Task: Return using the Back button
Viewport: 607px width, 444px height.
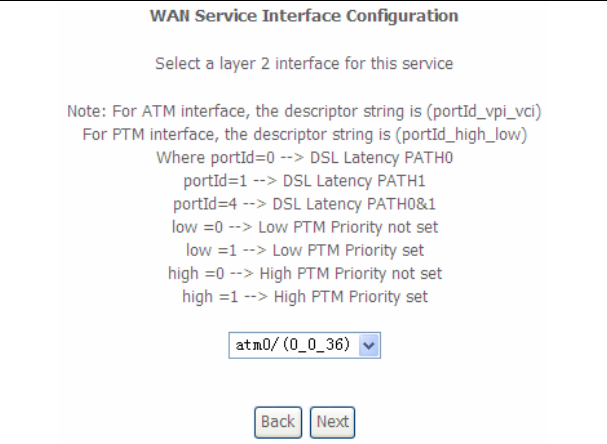Action: click(278, 422)
